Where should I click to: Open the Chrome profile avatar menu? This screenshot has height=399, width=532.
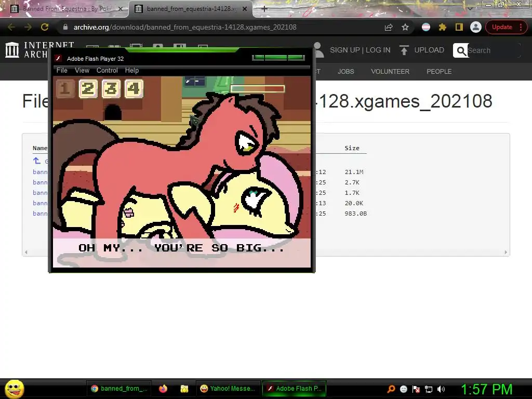[476, 27]
